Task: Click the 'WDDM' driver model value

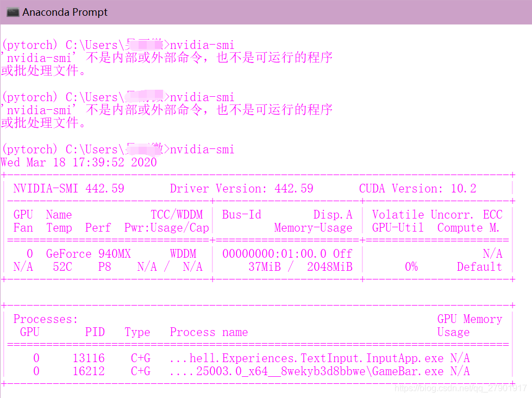Action: coord(183,254)
